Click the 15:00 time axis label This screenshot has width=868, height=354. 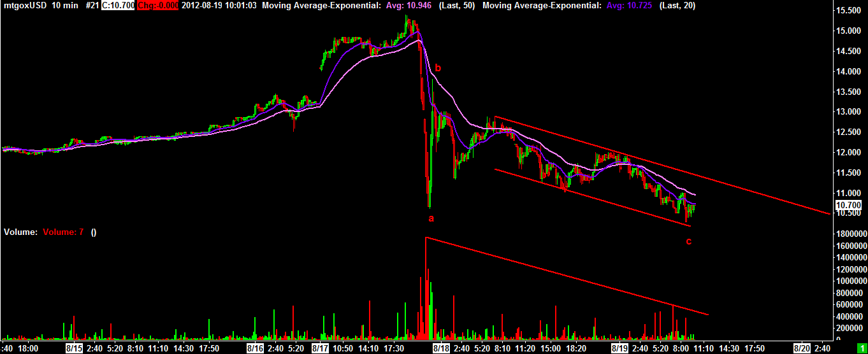point(551,349)
